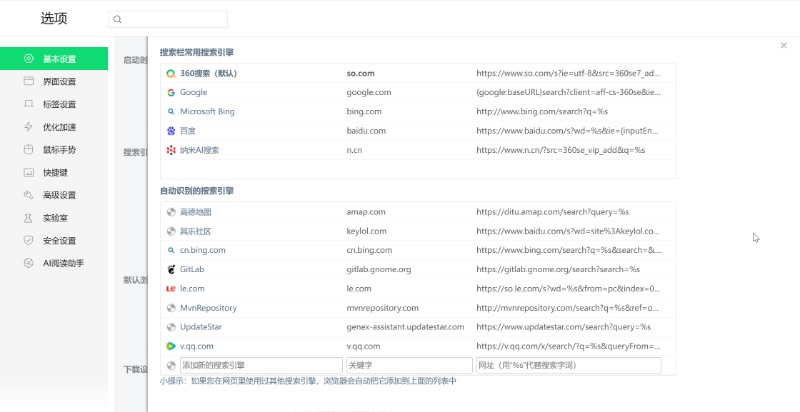Screen dimensions: 800x412
Task: Click the n.cn keyword cell
Action: point(354,150)
